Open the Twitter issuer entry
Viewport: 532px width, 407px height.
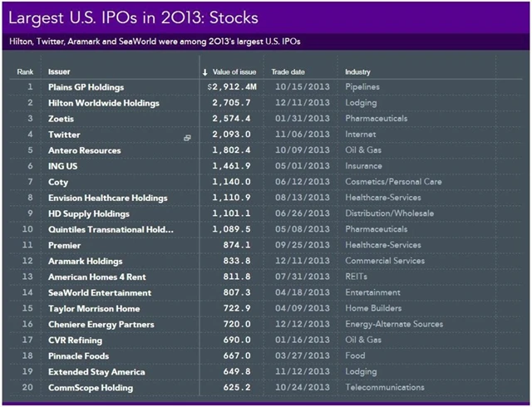coord(64,135)
